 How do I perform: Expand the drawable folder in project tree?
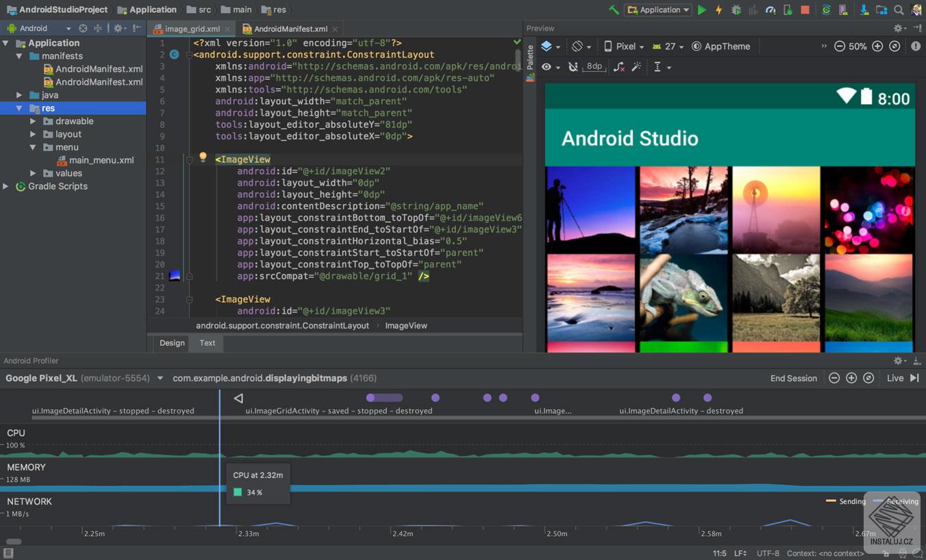tap(32, 120)
